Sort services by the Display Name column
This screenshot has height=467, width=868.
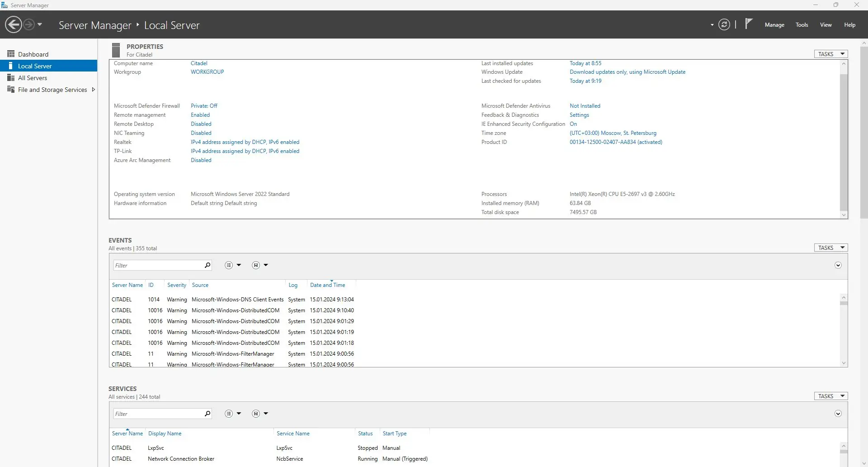pos(165,434)
